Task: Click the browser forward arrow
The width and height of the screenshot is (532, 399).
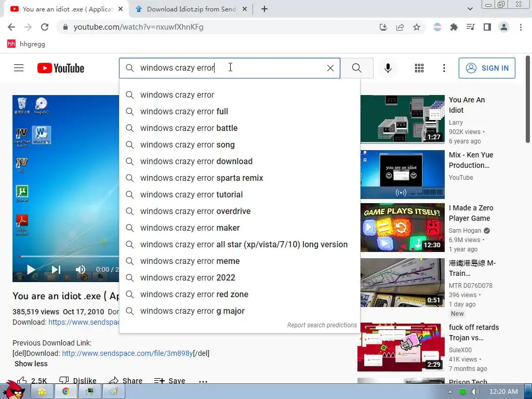Action: 28,27
